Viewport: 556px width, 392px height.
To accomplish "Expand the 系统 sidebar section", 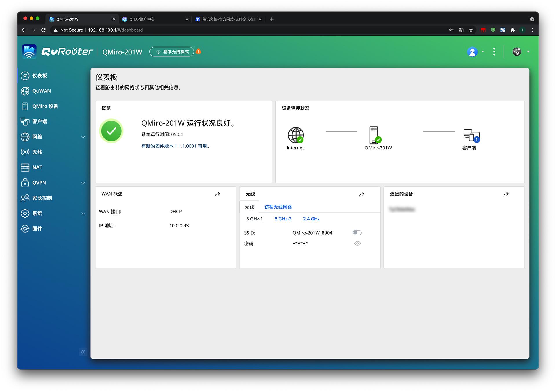I will coord(83,213).
